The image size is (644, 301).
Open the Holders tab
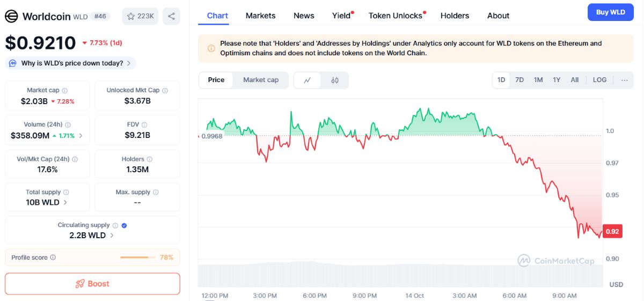[x=455, y=16]
